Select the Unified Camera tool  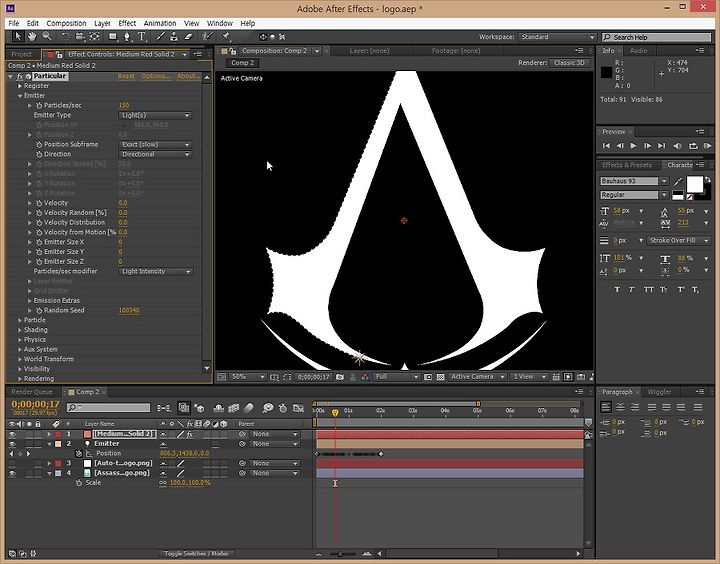click(x=79, y=36)
